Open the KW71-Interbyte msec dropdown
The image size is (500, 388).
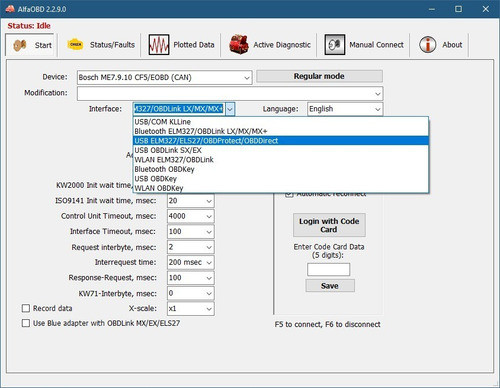coord(209,294)
